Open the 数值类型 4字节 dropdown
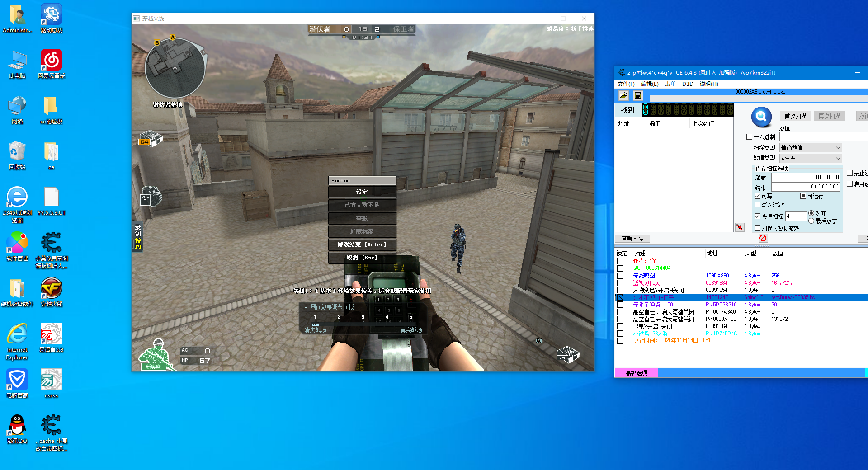 [811, 159]
